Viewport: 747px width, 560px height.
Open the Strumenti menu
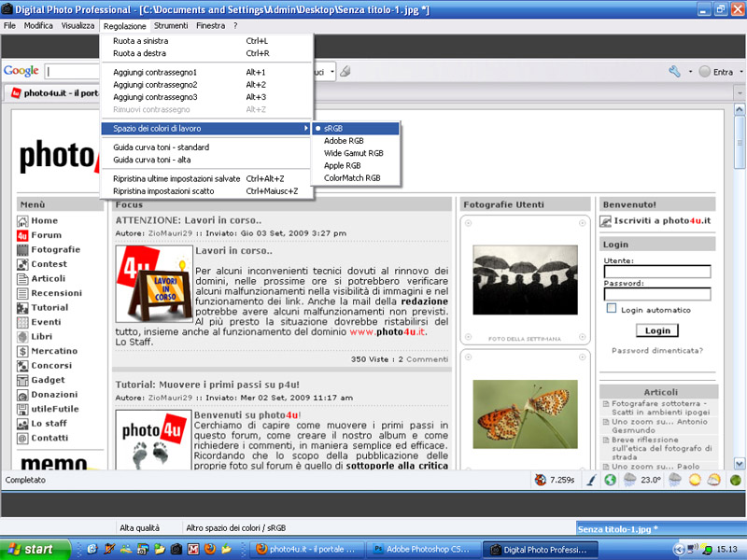pyautogui.click(x=171, y=26)
